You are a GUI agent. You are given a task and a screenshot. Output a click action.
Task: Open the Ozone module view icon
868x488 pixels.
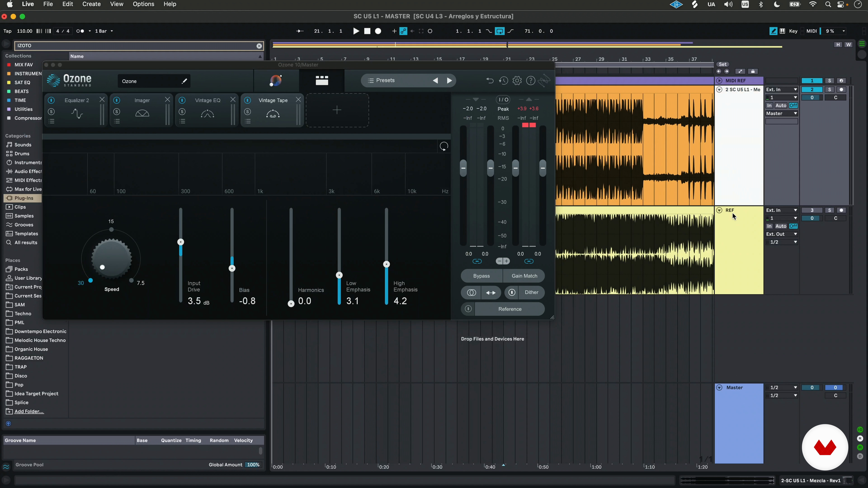pyautogui.click(x=322, y=80)
